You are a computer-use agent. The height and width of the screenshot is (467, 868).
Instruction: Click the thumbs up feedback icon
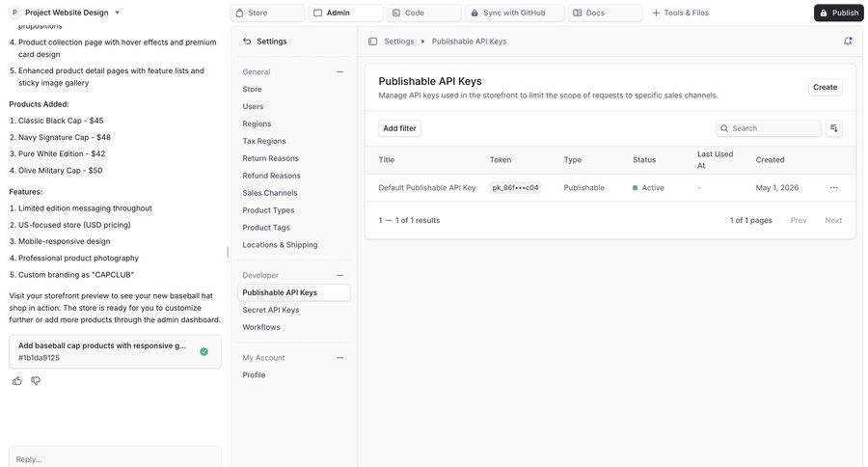[17, 380]
